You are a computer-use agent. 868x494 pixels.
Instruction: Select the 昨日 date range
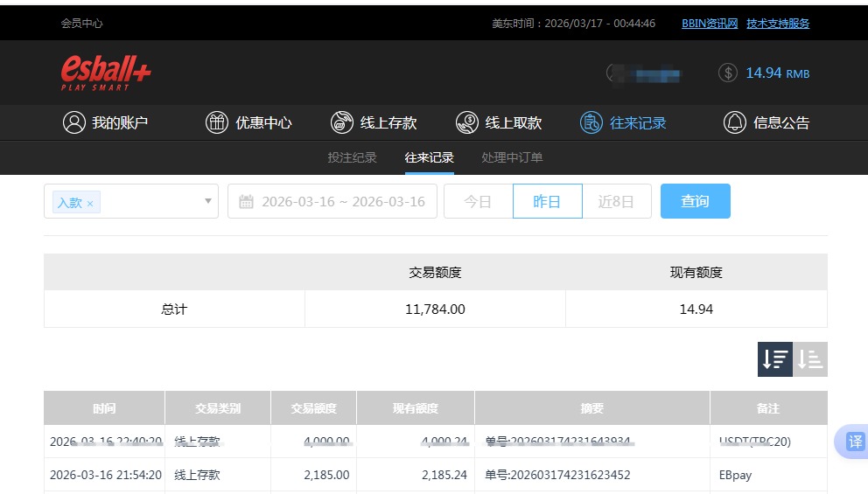tap(548, 201)
